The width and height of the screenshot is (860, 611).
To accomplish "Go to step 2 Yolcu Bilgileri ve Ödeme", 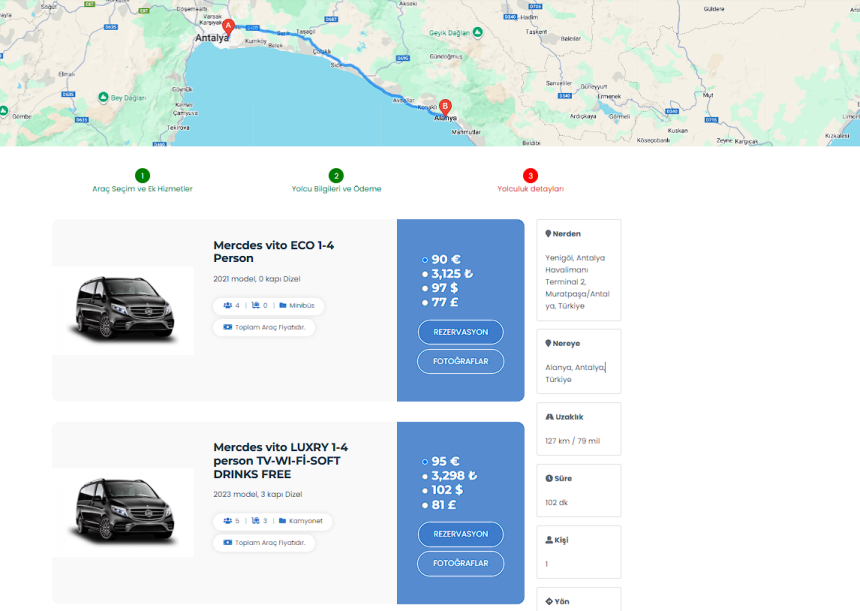I will pyautogui.click(x=336, y=175).
